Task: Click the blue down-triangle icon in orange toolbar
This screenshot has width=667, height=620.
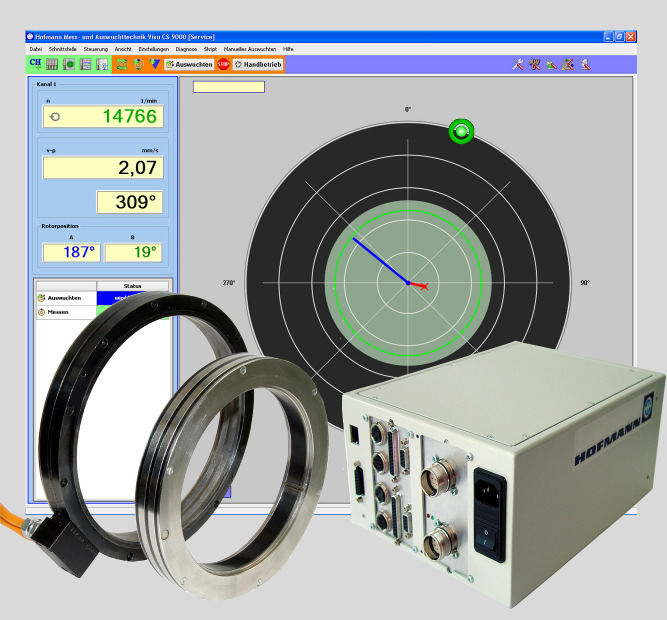Action: tap(154, 64)
